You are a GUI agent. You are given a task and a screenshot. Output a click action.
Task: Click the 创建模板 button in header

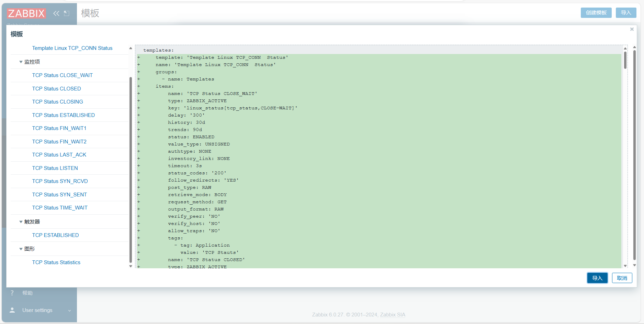coord(596,13)
